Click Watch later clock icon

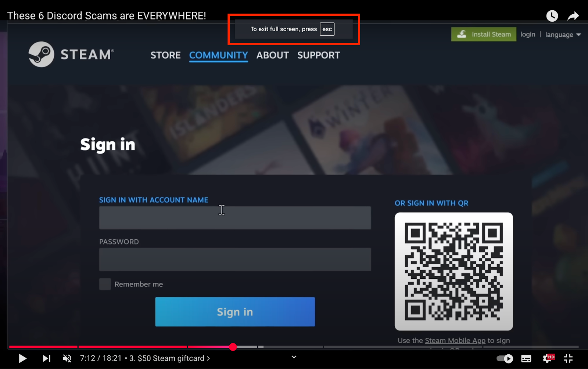pyautogui.click(x=552, y=16)
